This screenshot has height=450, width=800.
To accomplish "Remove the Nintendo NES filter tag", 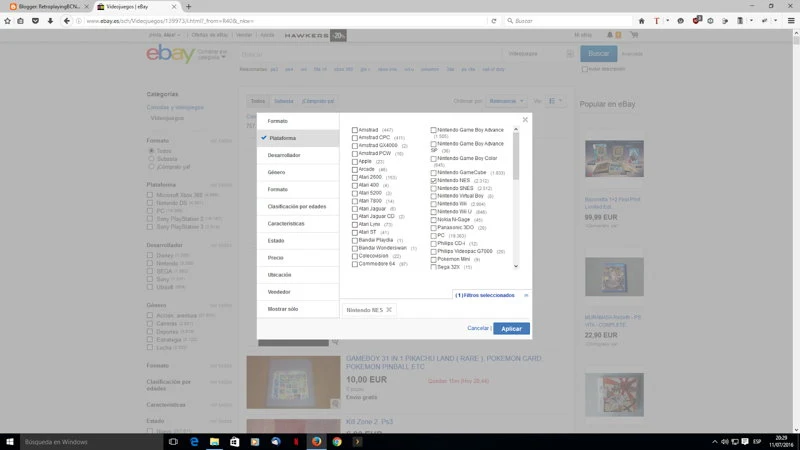I will coord(389,310).
